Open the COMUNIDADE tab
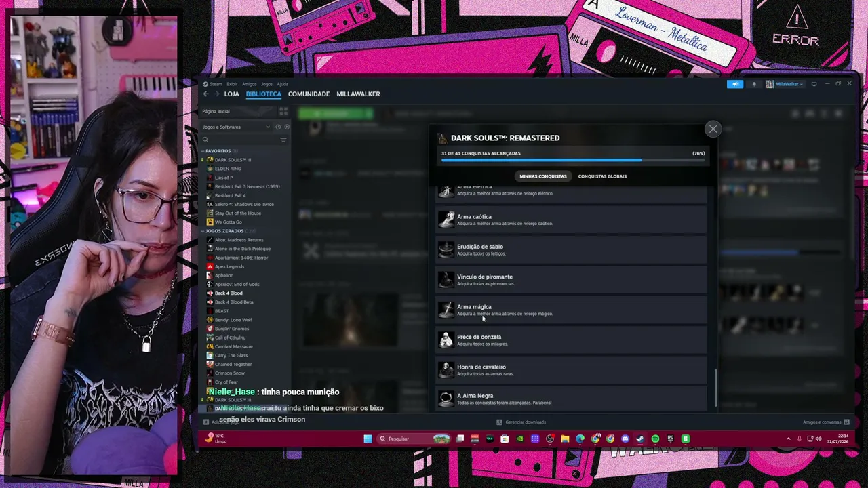This screenshot has width=868, height=488. pos(309,94)
